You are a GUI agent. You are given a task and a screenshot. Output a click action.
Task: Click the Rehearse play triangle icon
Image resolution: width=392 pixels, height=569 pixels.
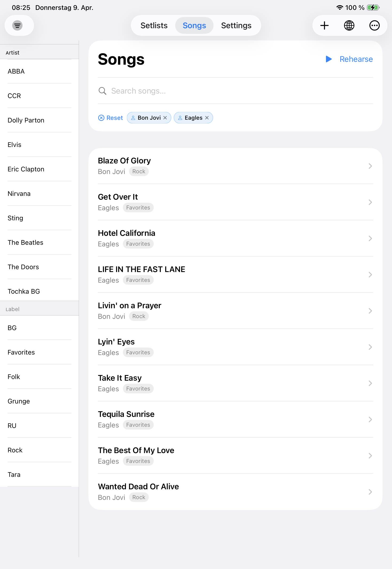tap(329, 59)
